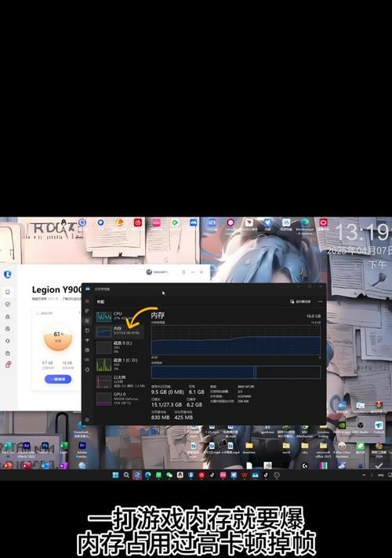Image resolution: width=392 pixels, height=558 pixels.
Task: Select the 以太网 Ethernet entry
Action: tap(119, 381)
